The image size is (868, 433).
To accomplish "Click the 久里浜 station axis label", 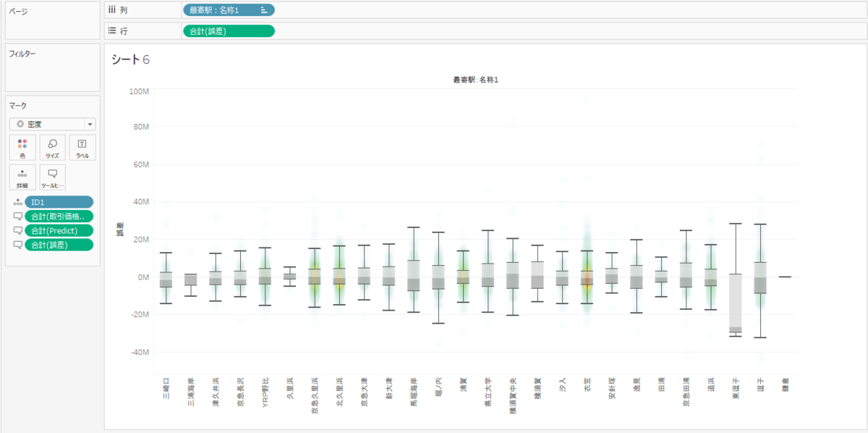I will 289,388.
